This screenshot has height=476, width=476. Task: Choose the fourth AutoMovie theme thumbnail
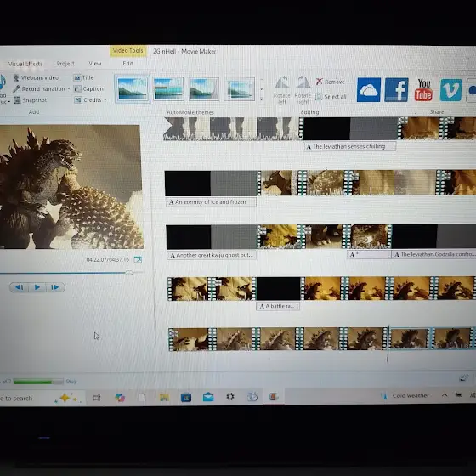pyautogui.click(x=240, y=89)
